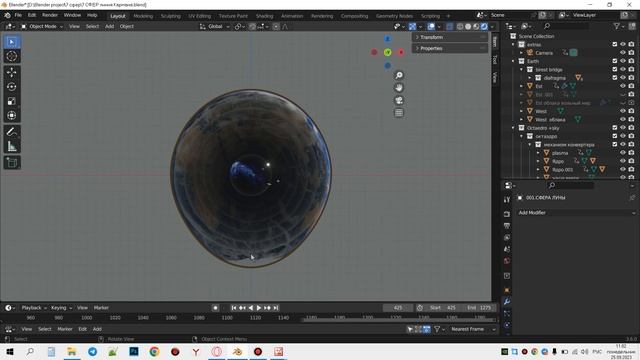
Task: Activate the Cursor tool
Action: pos(12,56)
